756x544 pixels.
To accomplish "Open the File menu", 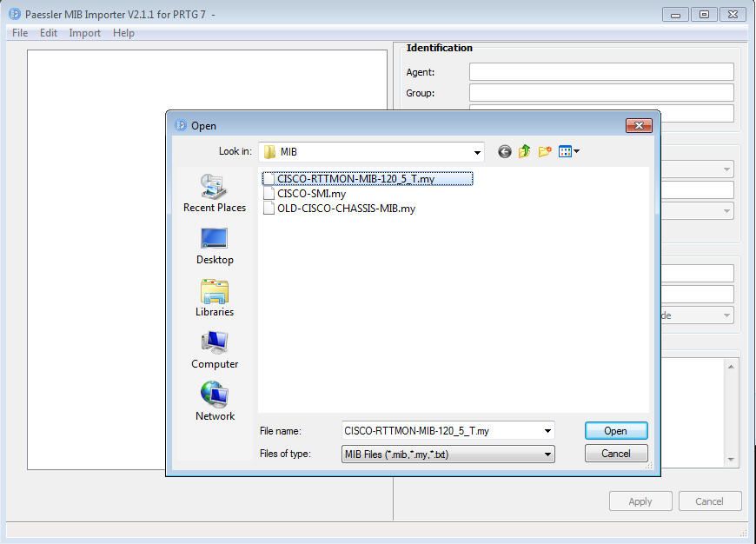I will [x=20, y=33].
